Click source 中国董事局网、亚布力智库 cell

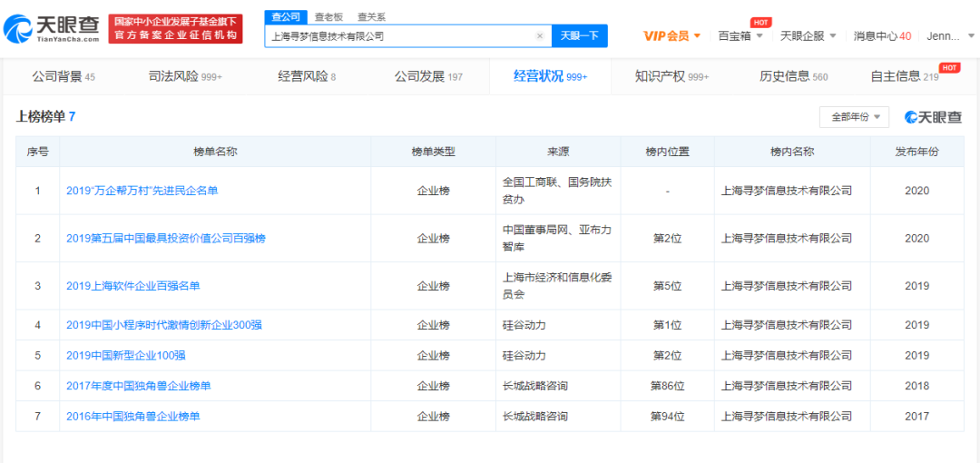557,239
